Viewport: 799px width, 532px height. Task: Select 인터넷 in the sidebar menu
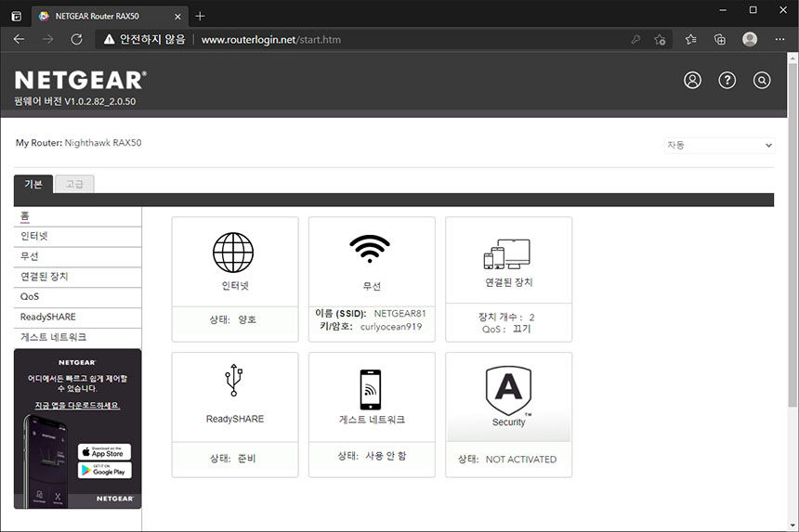point(77,236)
